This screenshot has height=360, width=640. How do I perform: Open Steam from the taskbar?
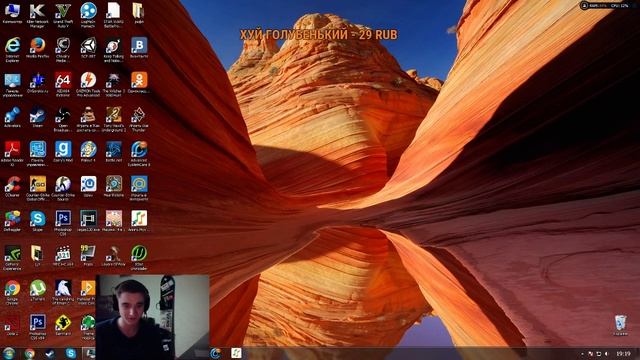(50, 353)
